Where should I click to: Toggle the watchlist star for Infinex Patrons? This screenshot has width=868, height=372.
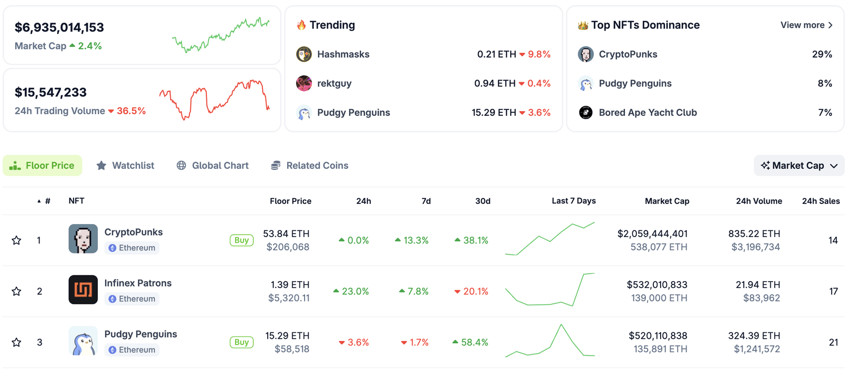tap(16, 291)
